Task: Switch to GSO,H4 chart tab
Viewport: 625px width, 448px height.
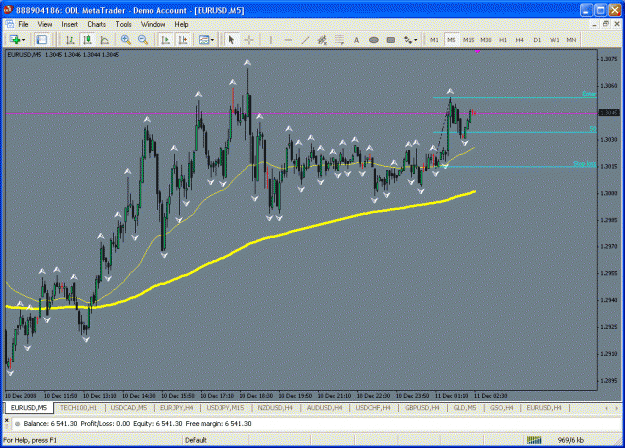Action: [x=501, y=408]
